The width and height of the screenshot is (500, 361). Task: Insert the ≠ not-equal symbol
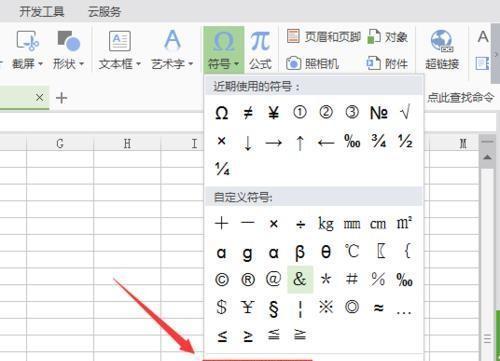[248, 113]
